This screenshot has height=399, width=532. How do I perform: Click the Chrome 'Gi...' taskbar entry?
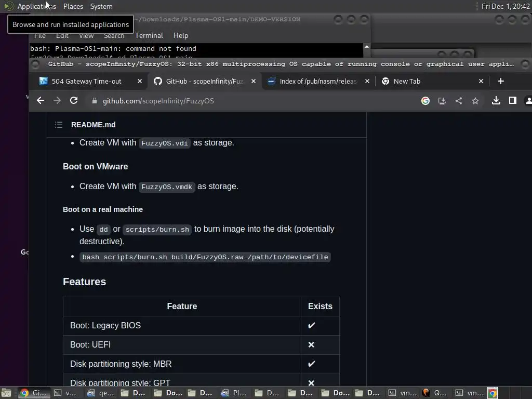point(33,393)
